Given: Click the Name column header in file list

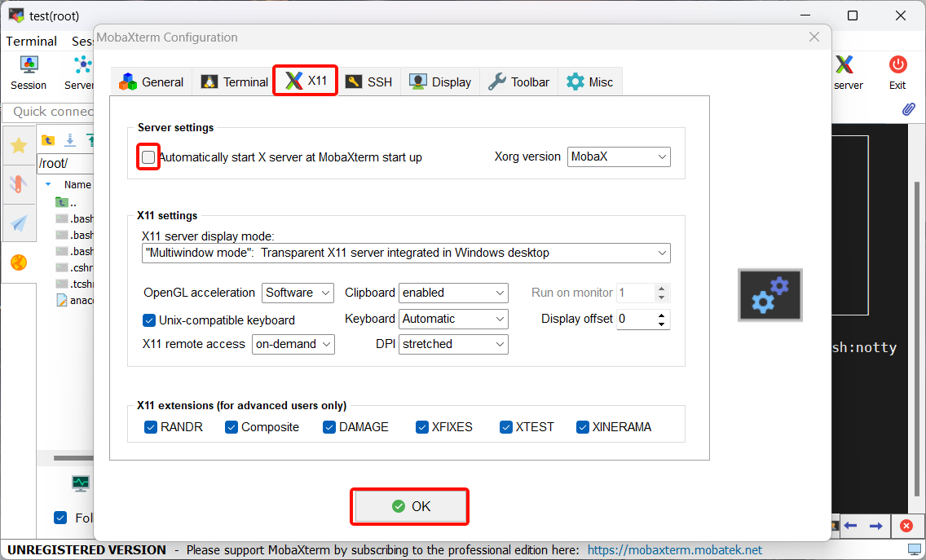Looking at the screenshot, I should 77,184.
